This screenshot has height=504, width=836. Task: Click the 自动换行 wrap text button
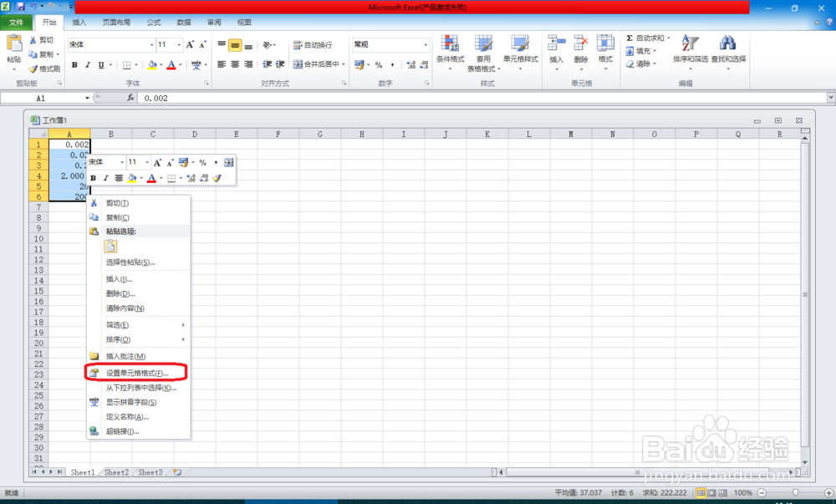(313, 45)
